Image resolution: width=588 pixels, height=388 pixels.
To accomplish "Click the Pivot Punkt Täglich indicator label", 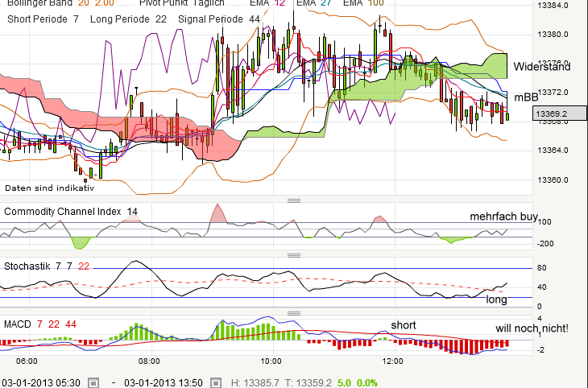I will pyautogui.click(x=182, y=3).
